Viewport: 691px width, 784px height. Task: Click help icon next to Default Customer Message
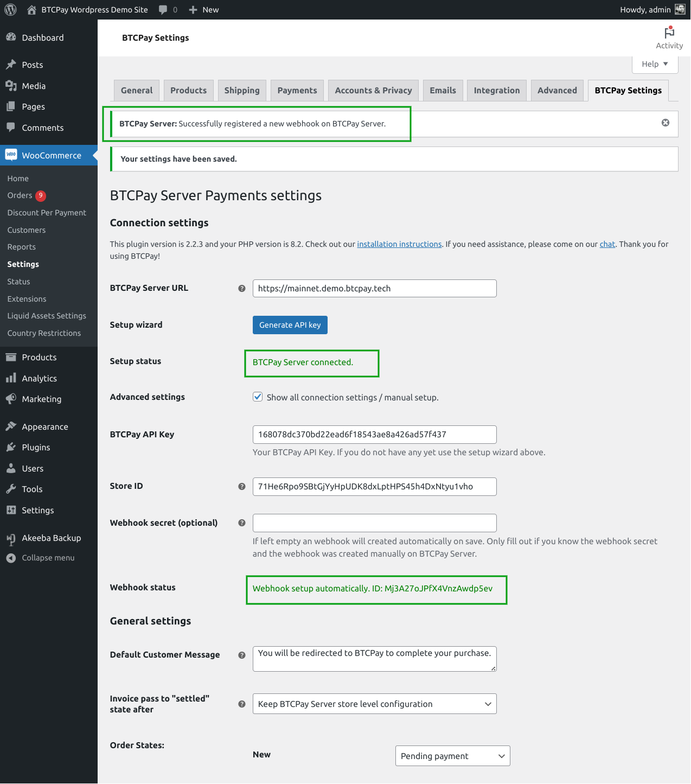(x=242, y=655)
